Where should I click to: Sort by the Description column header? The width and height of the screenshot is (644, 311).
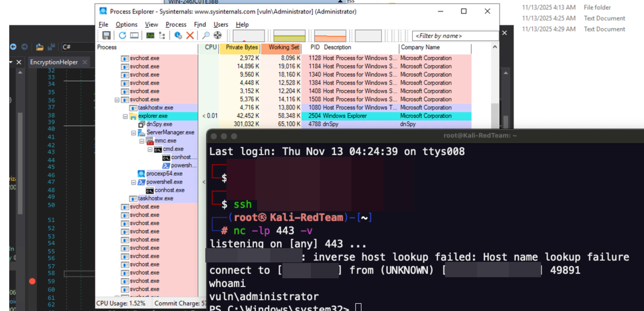tap(338, 47)
